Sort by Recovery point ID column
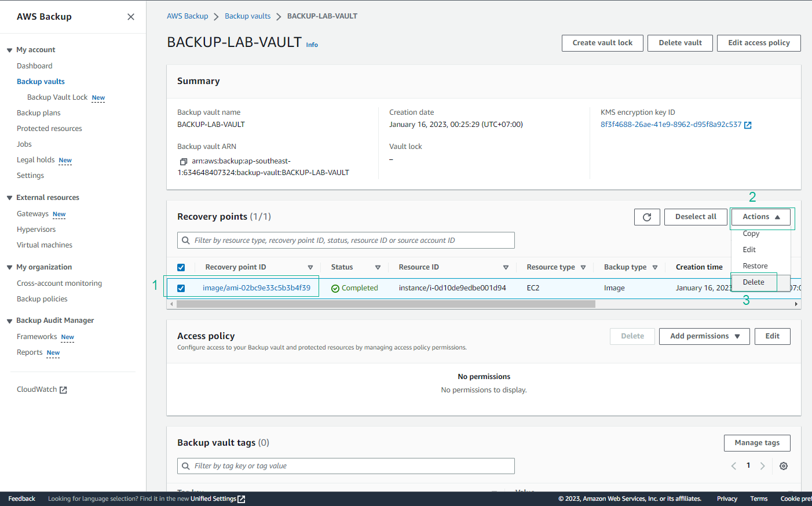Viewport: 812px width, 506px height. [310, 268]
